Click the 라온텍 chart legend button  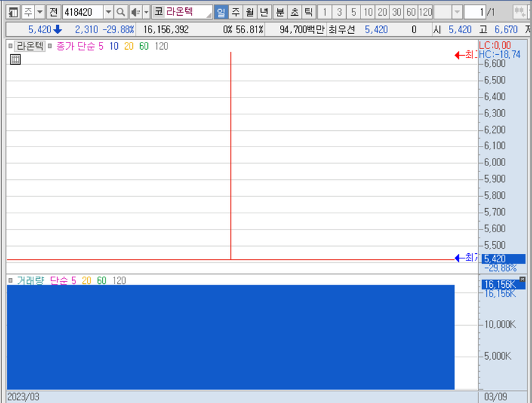[30, 46]
